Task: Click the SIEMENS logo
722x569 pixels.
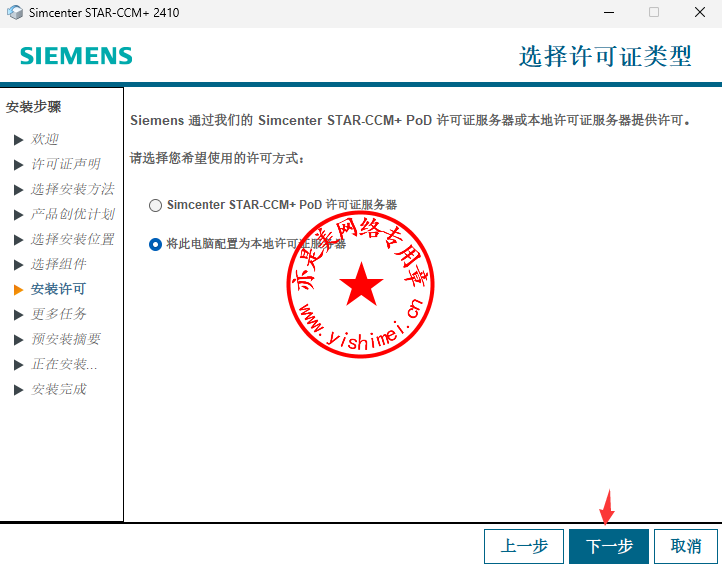Action: click(76, 56)
